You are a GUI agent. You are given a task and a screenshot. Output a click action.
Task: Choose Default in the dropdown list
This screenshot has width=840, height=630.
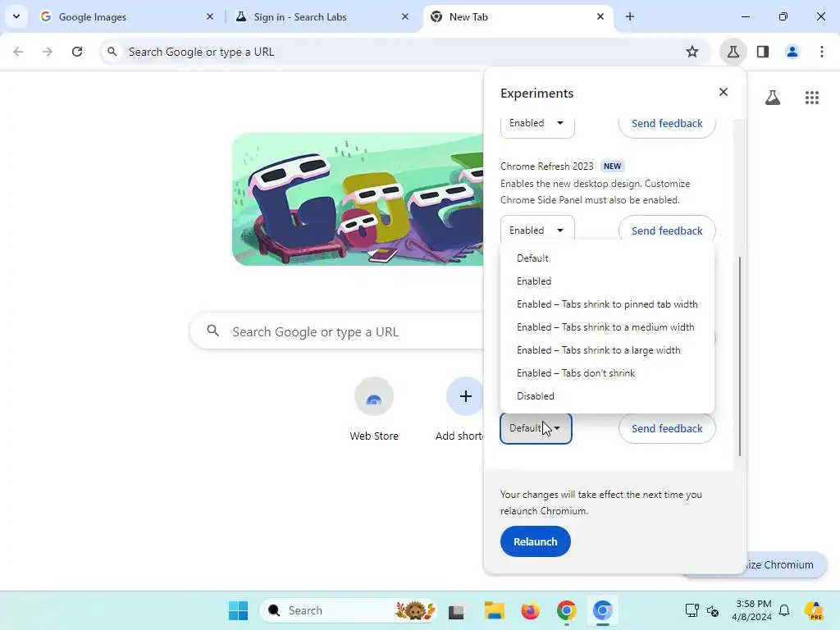(x=607, y=258)
